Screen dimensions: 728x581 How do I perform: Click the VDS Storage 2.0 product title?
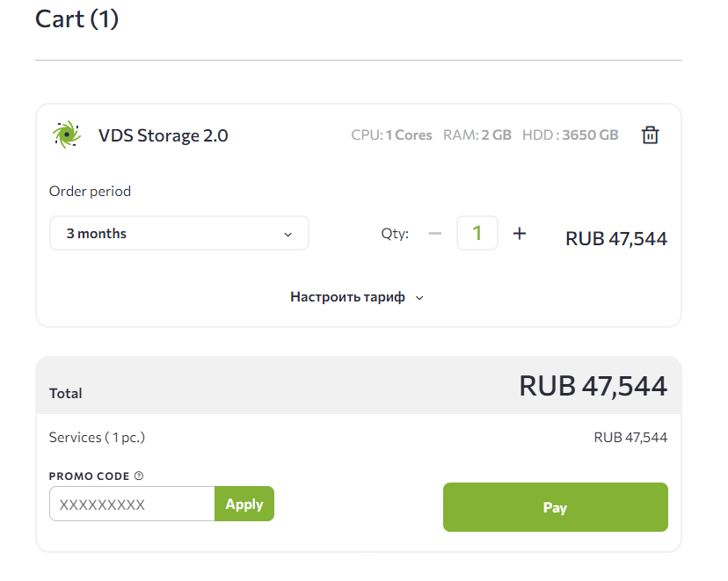(x=163, y=135)
